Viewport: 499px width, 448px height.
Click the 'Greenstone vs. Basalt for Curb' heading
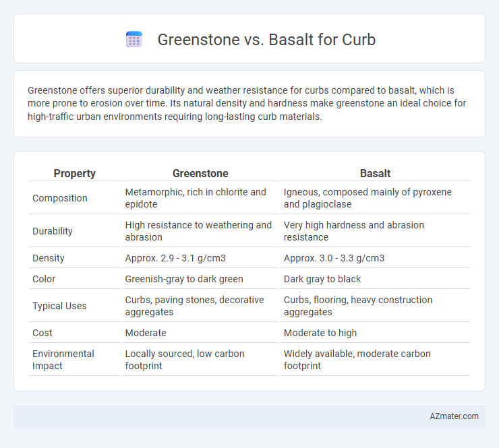point(266,40)
